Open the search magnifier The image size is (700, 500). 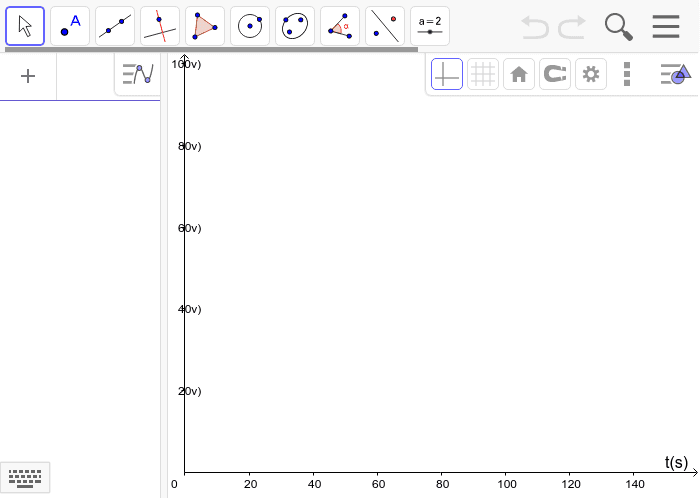[619, 27]
